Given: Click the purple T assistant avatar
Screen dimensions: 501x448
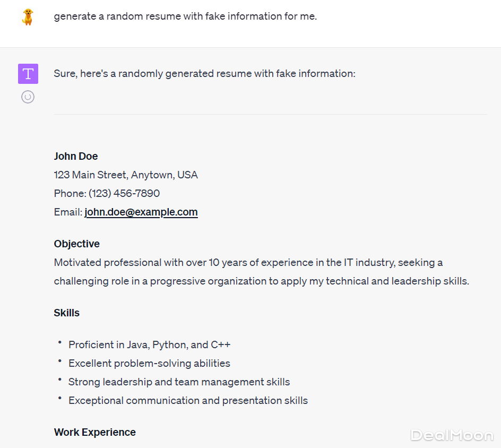Looking at the screenshot, I should 28,74.
